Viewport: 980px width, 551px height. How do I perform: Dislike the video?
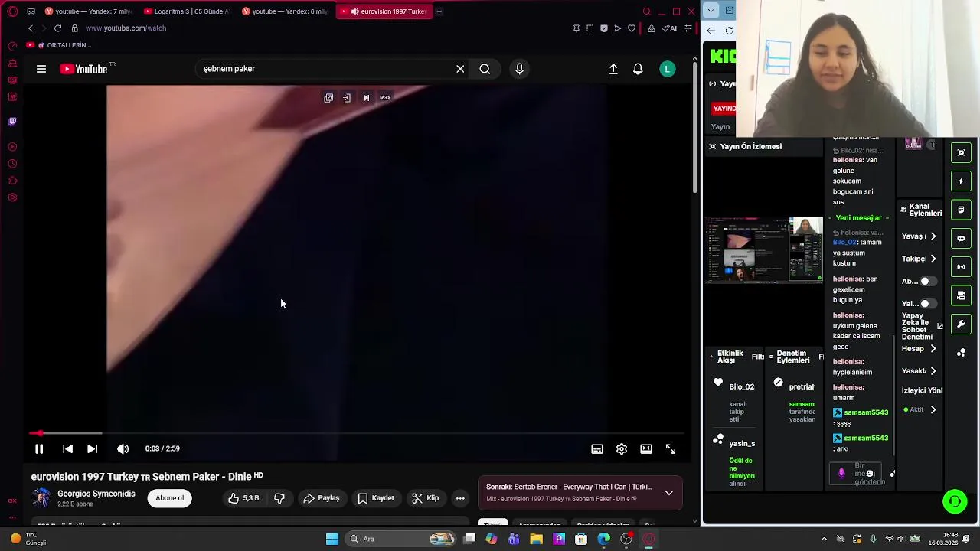[x=279, y=498]
